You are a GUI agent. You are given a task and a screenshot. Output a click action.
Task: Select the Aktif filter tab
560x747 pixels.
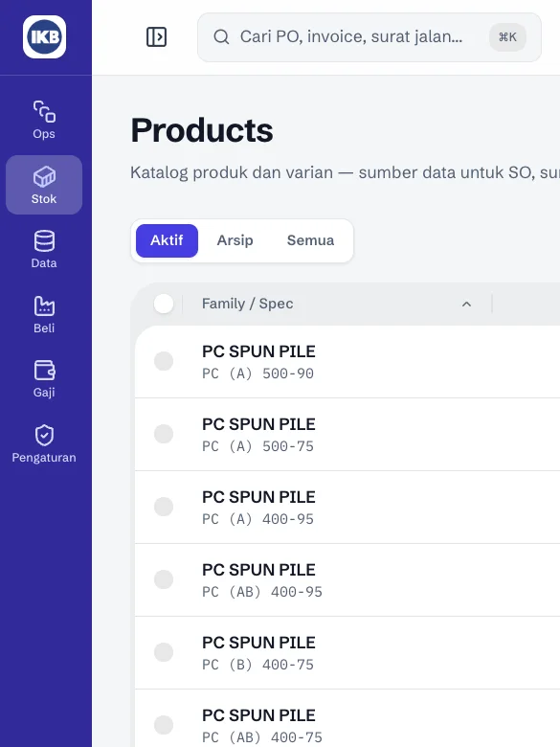167,240
